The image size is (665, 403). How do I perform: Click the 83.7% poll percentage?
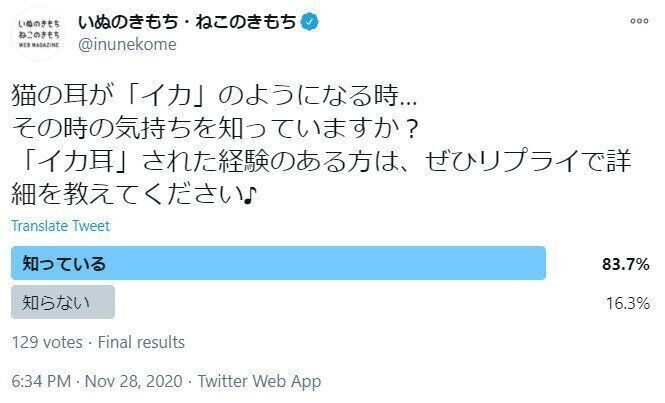pyautogui.click(x=626, y=264)
